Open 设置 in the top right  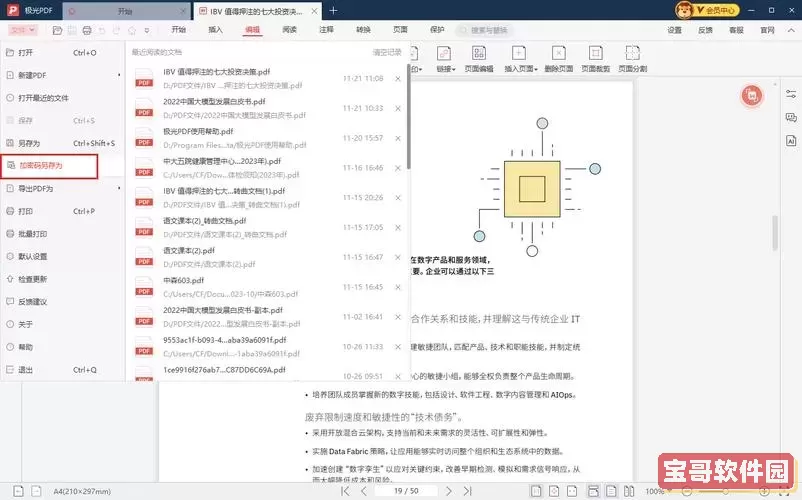point(675,30)
